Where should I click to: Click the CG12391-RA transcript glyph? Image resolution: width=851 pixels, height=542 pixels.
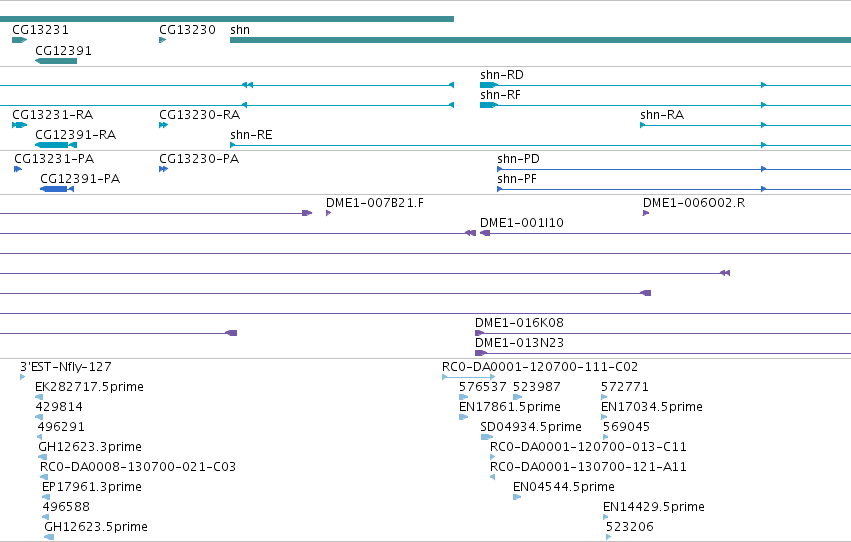[56, 145]
